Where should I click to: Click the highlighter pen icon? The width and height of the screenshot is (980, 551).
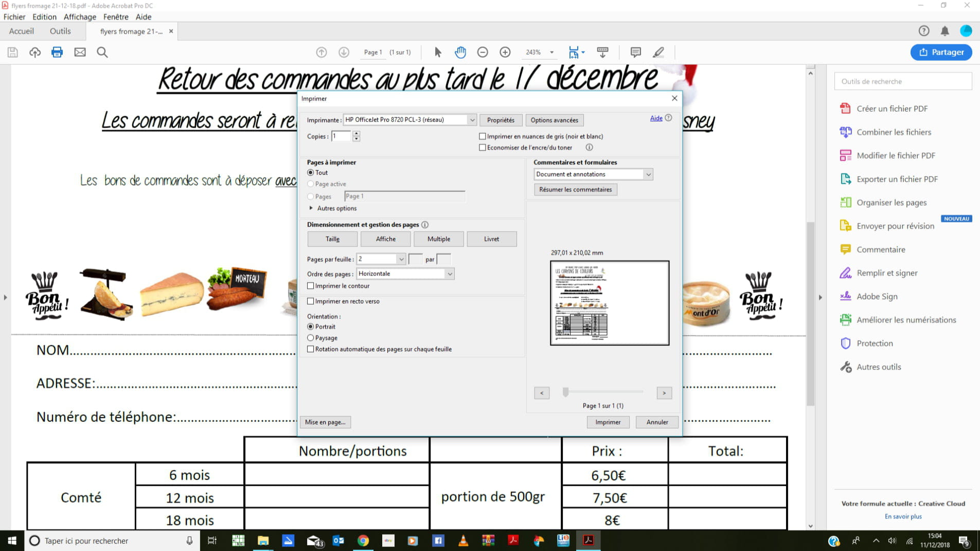pyautogui.click(x=658, y=52)
